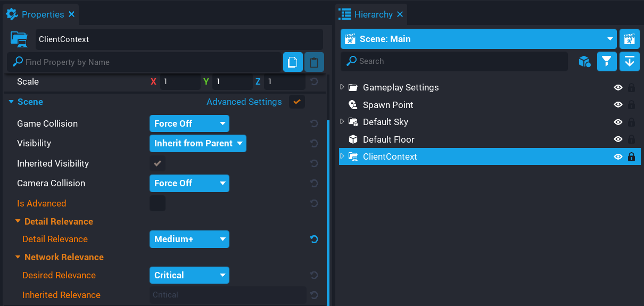Screen dimensions: 644x306
Task: Open the Scene: Main dropdown
Action: coord(478,39)
